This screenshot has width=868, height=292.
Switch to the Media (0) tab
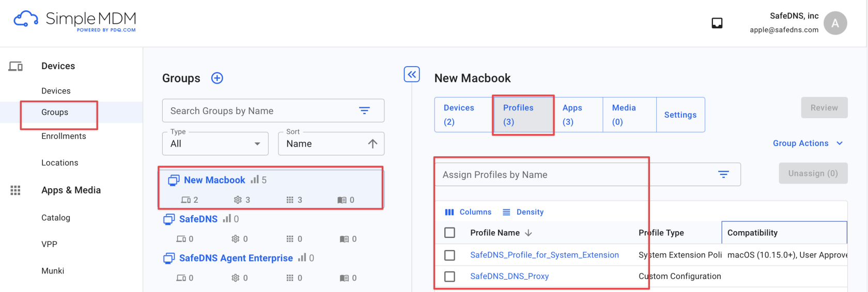pos(630,115)
